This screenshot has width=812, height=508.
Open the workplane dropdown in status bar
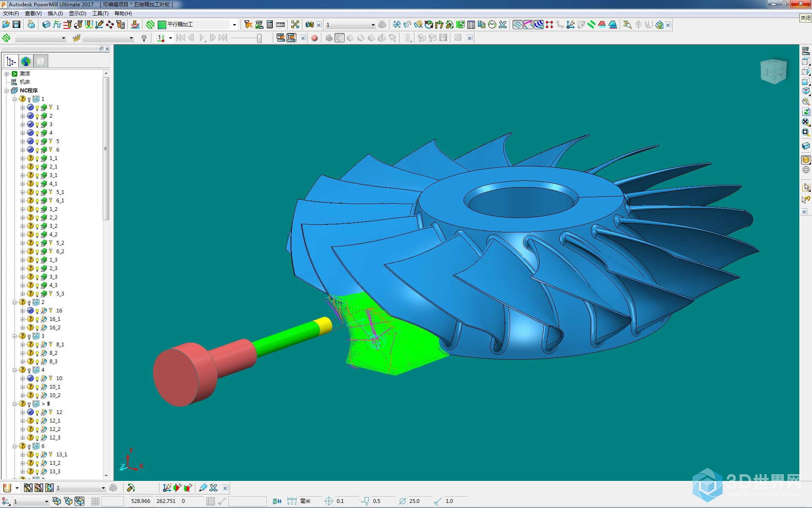(47, 502)
